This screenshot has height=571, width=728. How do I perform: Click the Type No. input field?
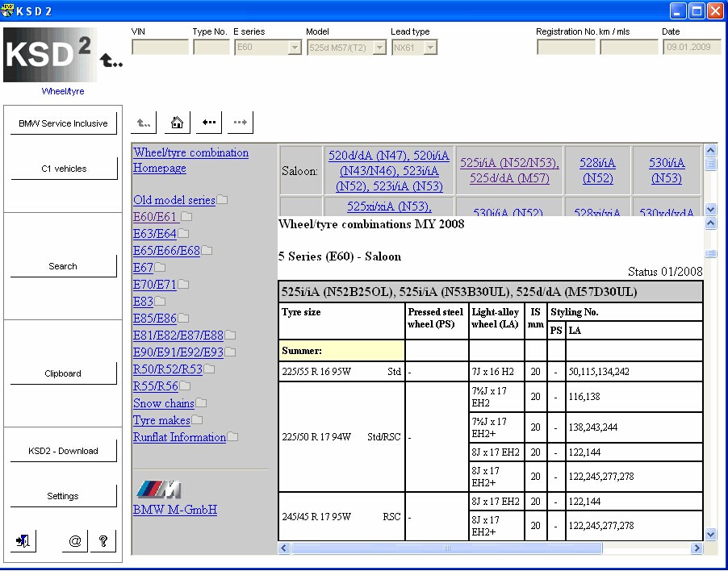[211, 48]
